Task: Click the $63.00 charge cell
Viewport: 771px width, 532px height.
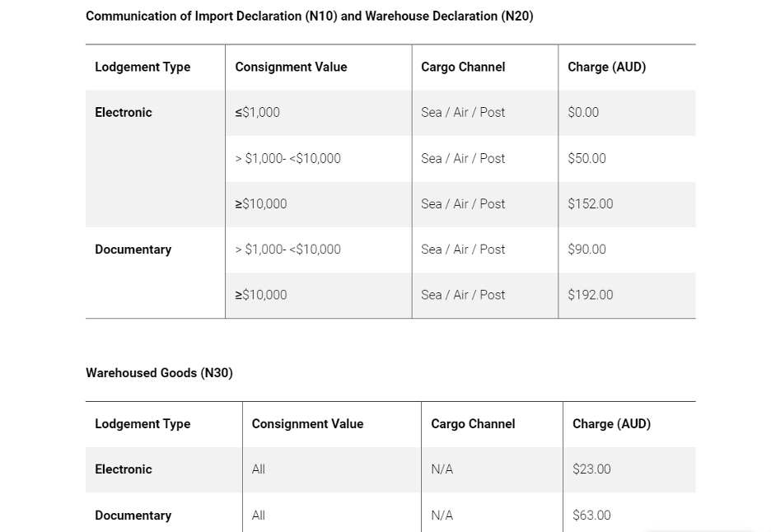Action: coord(591,516)
